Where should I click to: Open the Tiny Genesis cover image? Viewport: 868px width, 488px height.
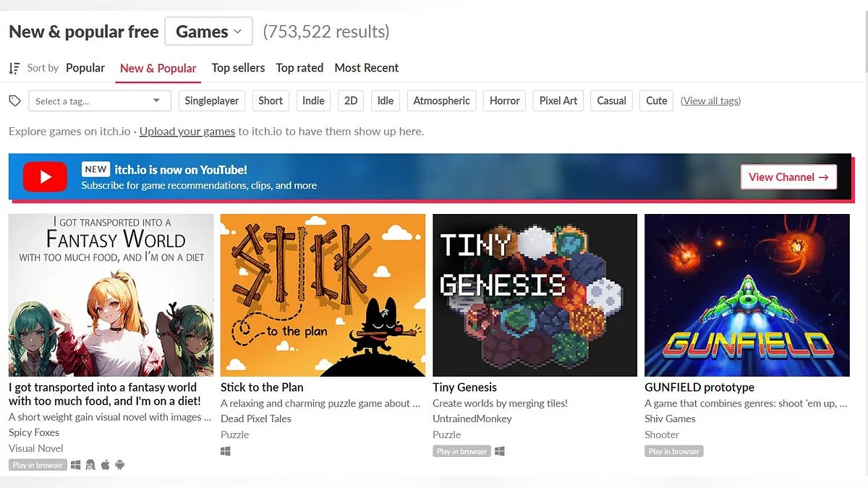(x=535, y=295)
